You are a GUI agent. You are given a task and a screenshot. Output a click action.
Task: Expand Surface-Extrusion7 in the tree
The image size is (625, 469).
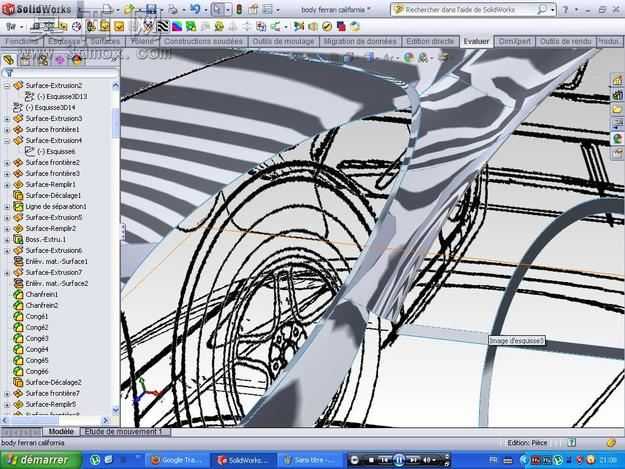coord(6,273)
